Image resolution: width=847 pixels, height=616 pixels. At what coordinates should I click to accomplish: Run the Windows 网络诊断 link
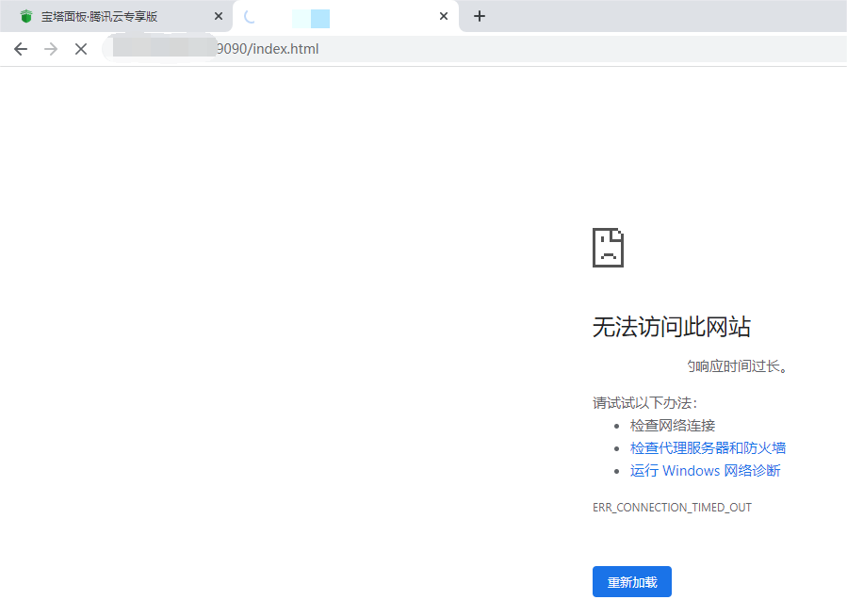tap(705, 470)
